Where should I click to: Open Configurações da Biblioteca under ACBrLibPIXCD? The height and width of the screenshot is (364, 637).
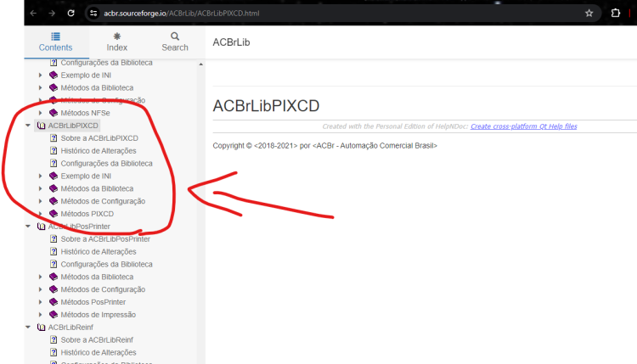[x=106, y=163]
